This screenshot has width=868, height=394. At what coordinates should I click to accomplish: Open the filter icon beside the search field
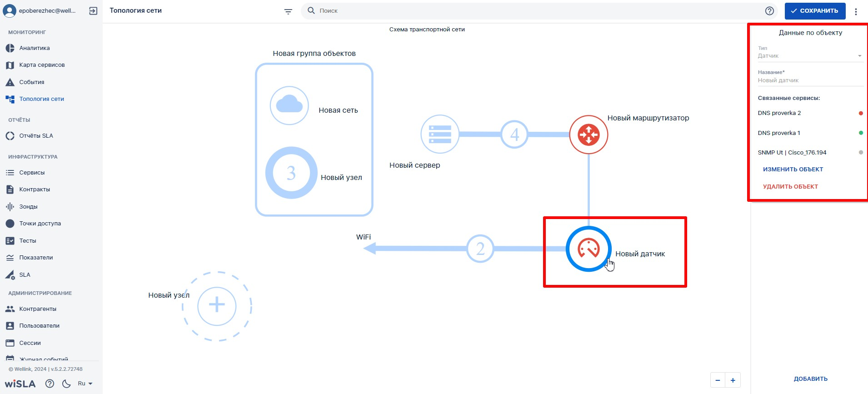coord(288,11)
